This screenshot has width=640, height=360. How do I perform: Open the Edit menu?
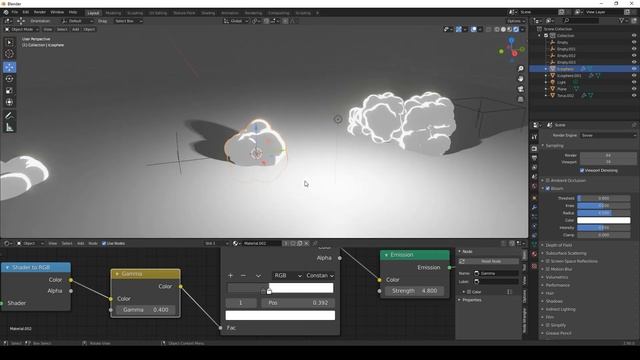26,12
